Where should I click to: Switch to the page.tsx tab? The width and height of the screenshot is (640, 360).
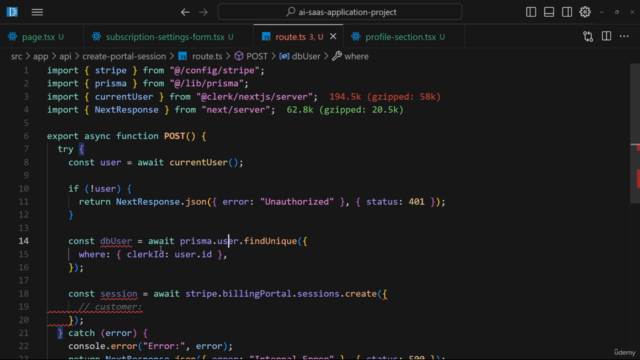pos(42,37)
